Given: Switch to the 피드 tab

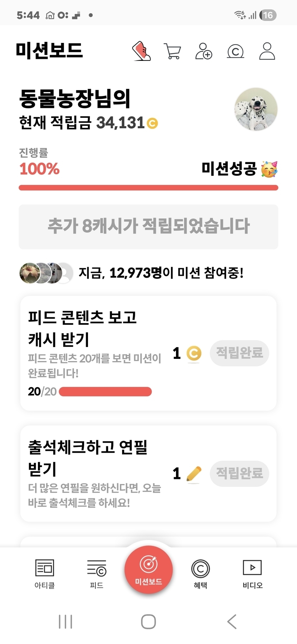Looking at the screenshot, I should (97, 574).
